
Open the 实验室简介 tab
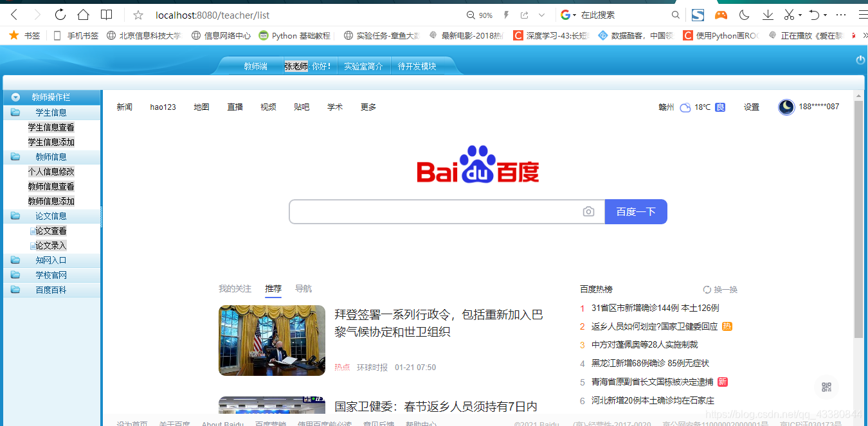(x=364, y=66)
